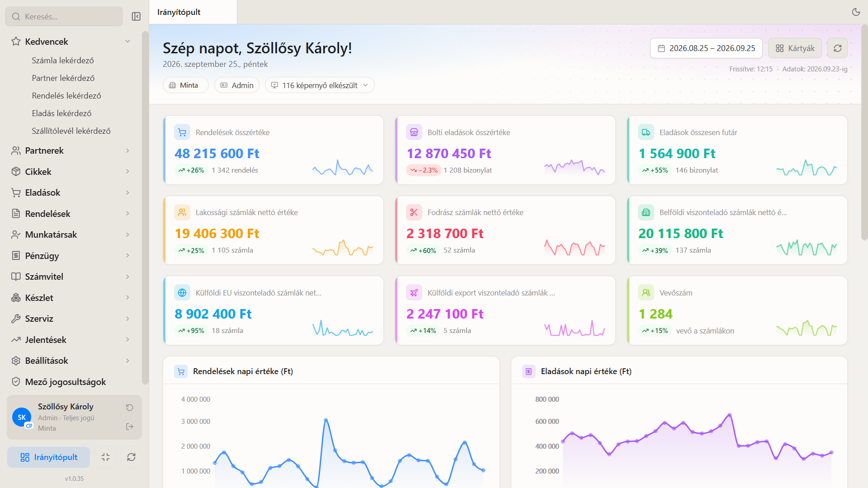This screenshot has width=868, height=488.
Task: Collapse the Kedvencek favorites section
Action: pos(127,42)
